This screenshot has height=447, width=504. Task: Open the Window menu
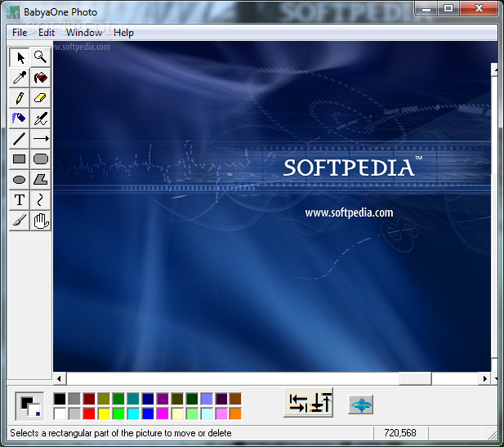(84, 33)
